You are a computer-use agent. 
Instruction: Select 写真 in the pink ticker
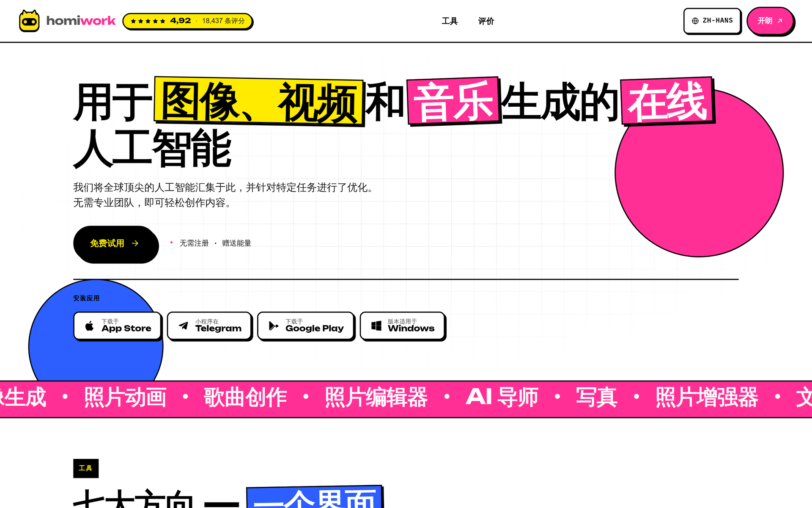pos(596,397)
